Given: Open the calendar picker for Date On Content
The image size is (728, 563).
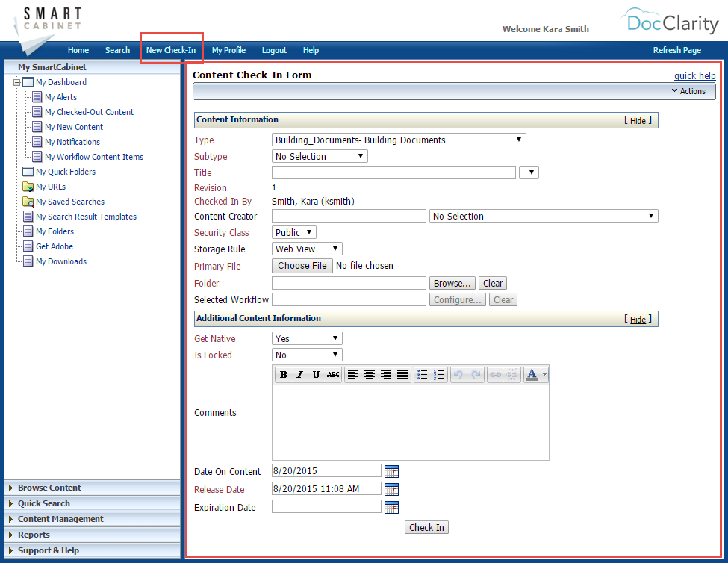Looking at the screenshot, I should tap(391, 470).
